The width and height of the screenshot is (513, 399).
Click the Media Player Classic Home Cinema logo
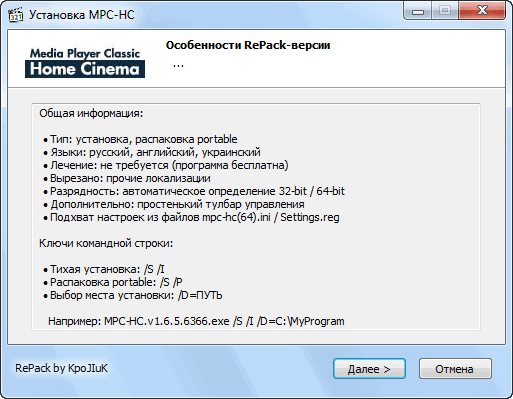pos(85,63)
